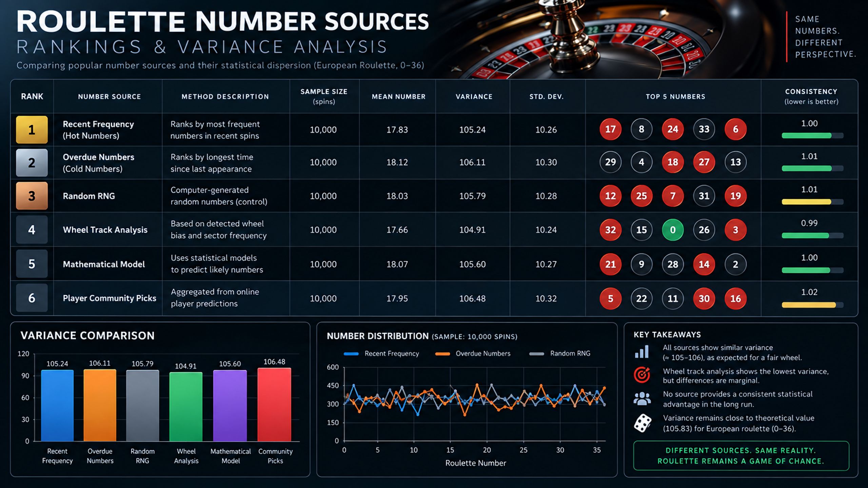Click the SAMPLE SIZE column header
Screen dimensions: 868x488
(324, 96)
